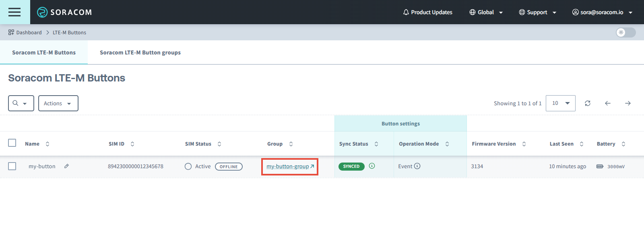This screenshot has height=242, width=644.
Task: Click the Soracom logo
Action: [x=64, y=12]
